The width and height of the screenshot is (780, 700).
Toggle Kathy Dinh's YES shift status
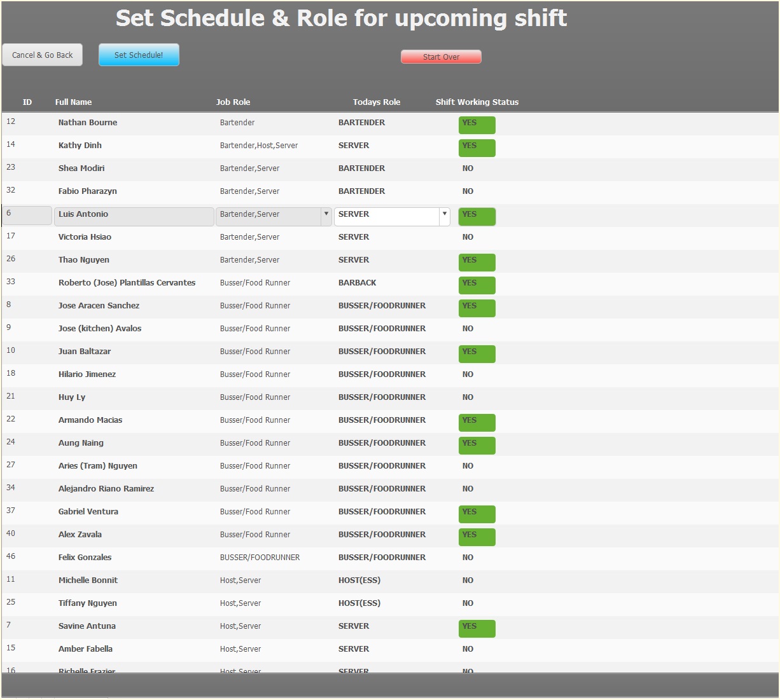(x=477, y=148)
